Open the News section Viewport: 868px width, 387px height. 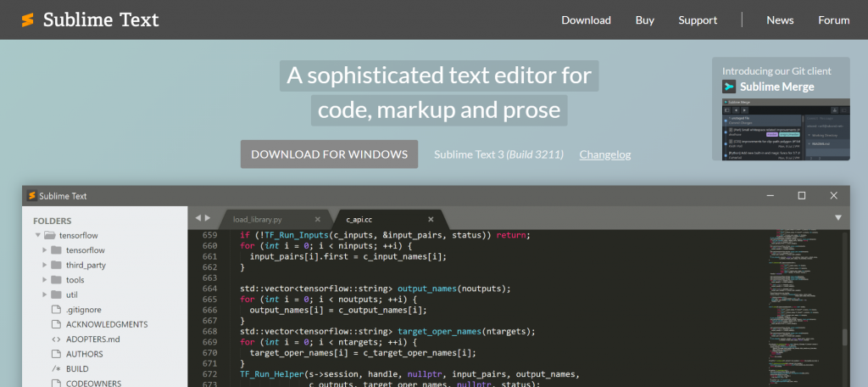(x=780, y=20)
